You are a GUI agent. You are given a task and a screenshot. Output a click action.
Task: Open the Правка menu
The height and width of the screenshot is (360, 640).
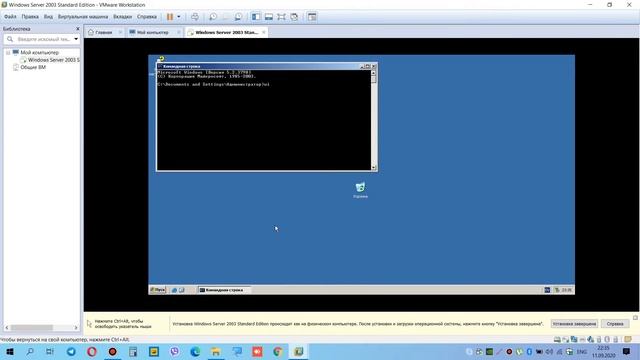30,17
